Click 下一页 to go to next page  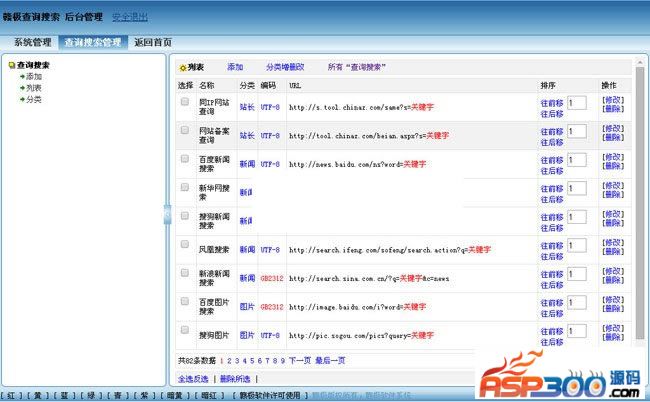point(300,361)
